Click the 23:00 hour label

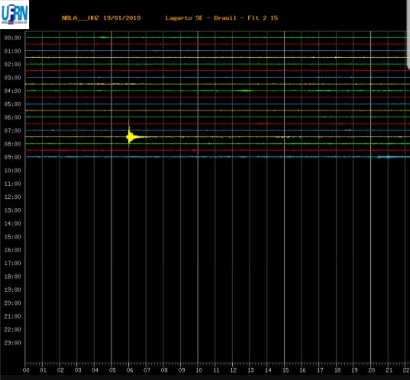13,343
